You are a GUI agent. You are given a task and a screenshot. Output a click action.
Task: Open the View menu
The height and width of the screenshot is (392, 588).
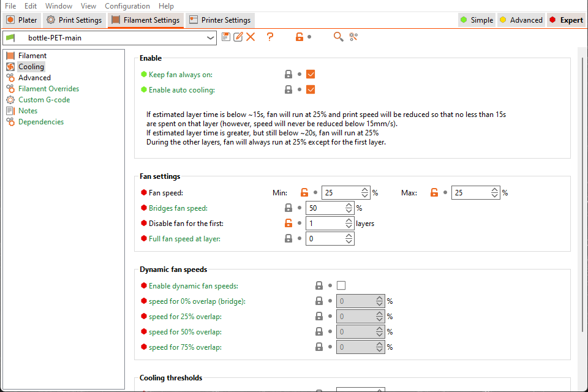(x=88, y=6)
